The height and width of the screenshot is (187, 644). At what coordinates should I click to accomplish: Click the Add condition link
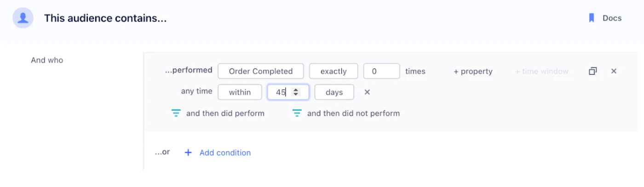(x=225, y=153)
